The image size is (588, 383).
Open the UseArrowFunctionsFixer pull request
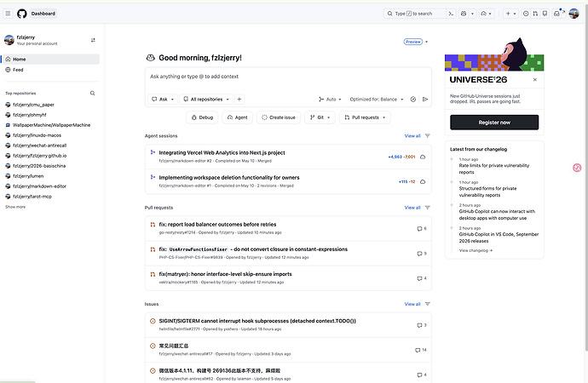tap(253, 249)
